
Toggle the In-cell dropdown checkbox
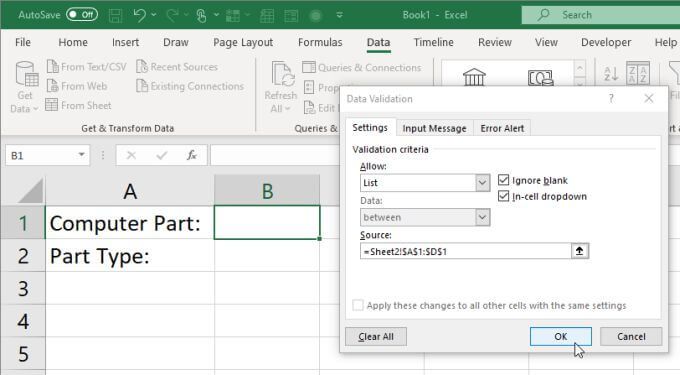click(x=503, y=196)
